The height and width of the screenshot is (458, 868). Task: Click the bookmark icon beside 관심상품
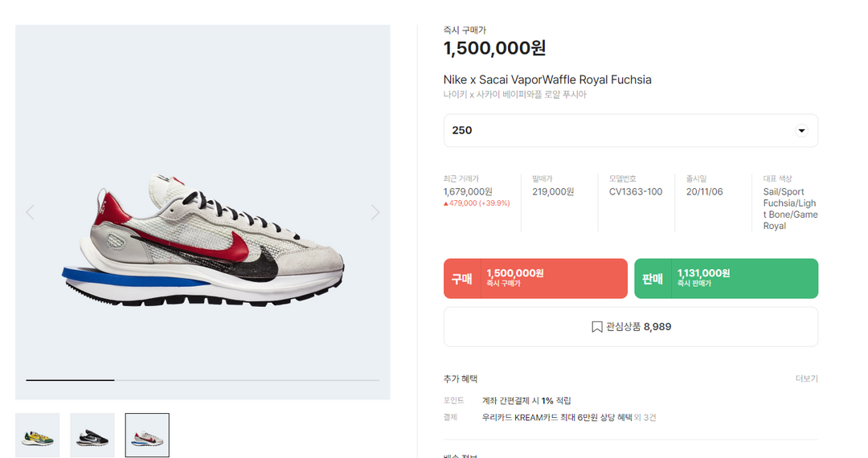[597, 327]
